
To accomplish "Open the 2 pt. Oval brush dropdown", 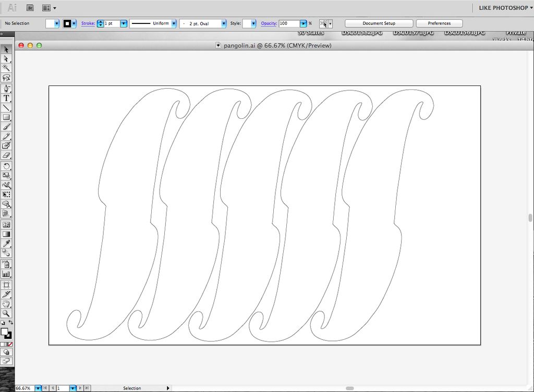I will click(x=224, y=23).
